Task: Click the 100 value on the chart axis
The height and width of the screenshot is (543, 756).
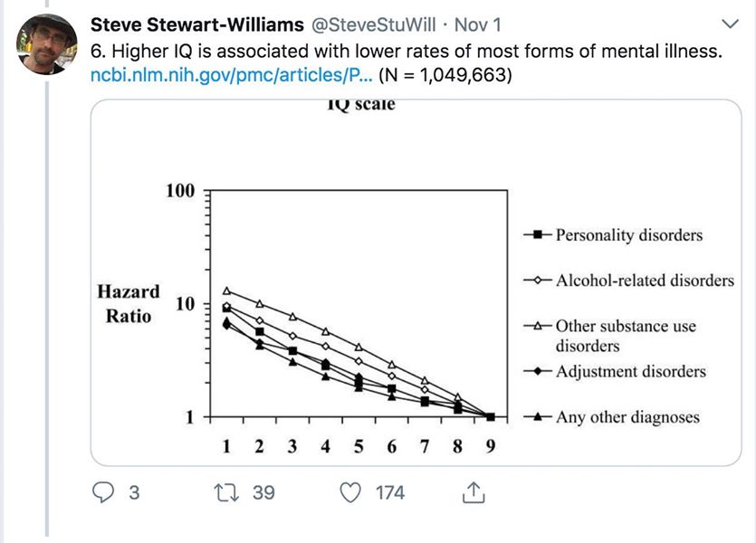Action: pyautogui.click(x=179, y=191)
